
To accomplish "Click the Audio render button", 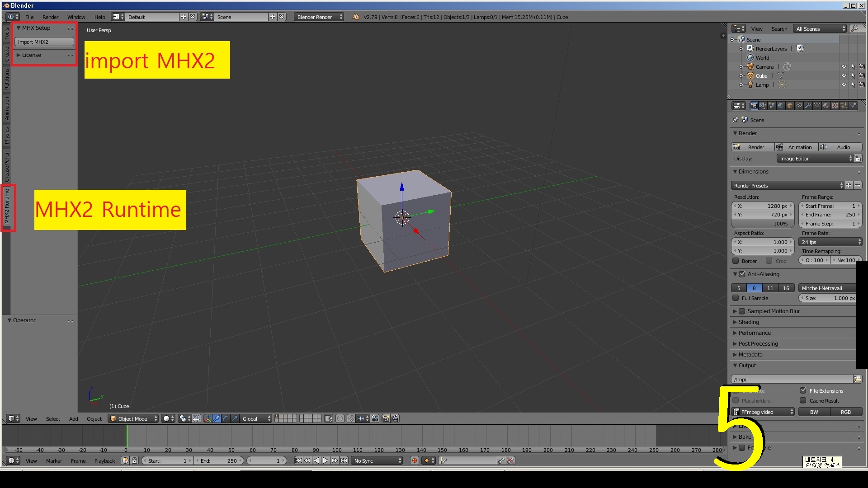I will pos(840,147).
